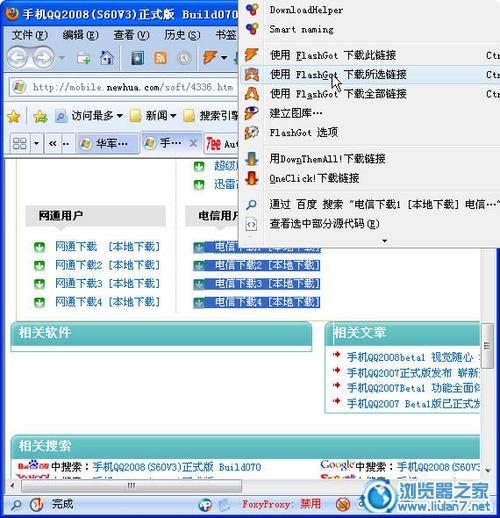Choose 使用 FlashGot 下载所选链接
500x518 pixels.
370,74
